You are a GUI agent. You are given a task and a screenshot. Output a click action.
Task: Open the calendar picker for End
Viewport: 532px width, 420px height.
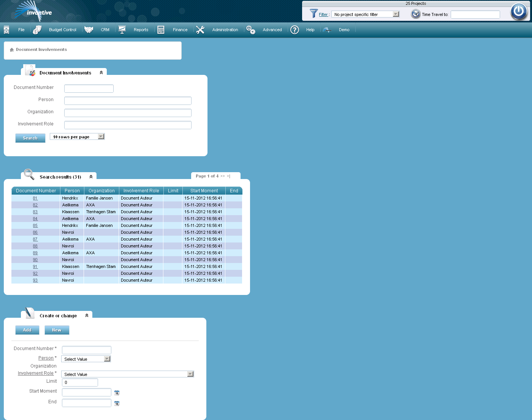(117, 403)
